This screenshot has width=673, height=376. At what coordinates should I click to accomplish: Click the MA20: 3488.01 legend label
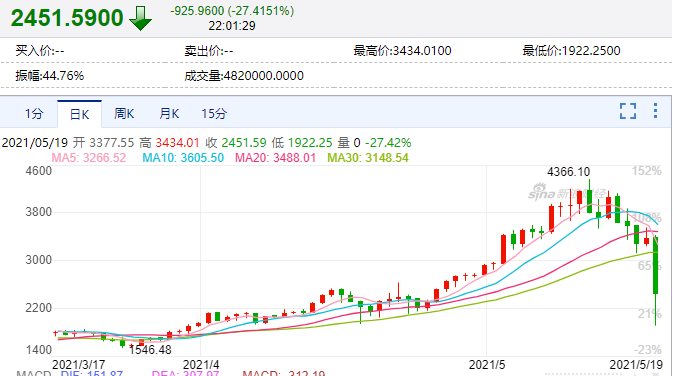point(276,158)
